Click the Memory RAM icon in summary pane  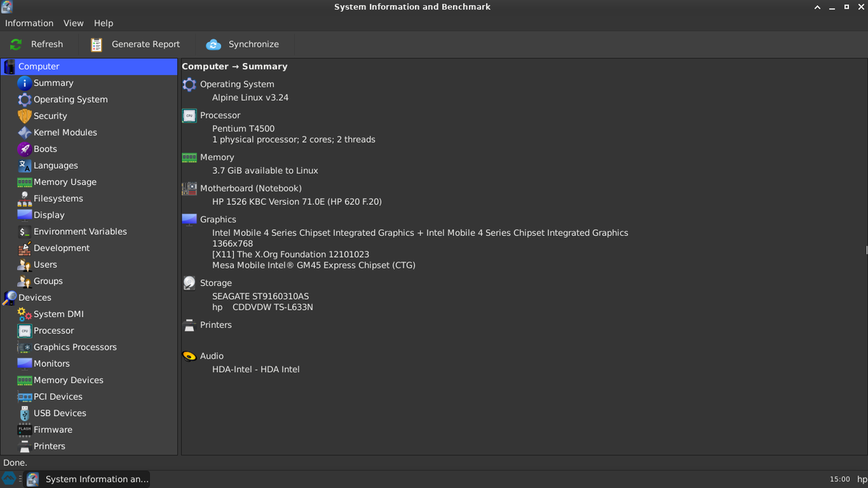pyautogui.click(x=189, y=157)
